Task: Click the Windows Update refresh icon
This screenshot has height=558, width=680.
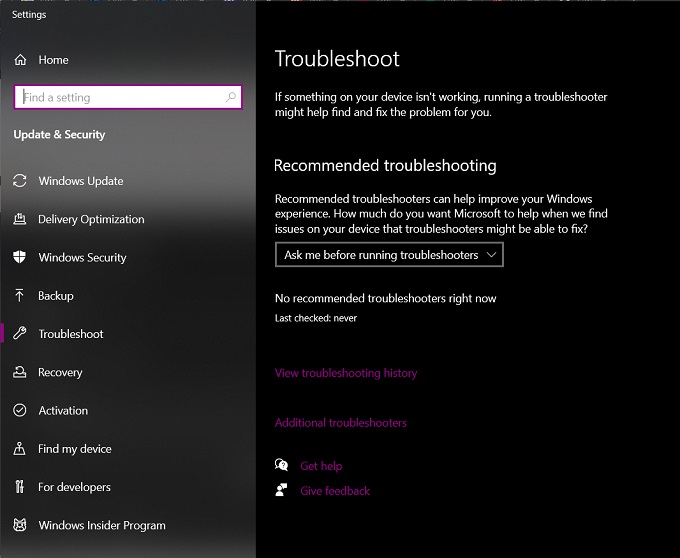Action: (20, 181)
